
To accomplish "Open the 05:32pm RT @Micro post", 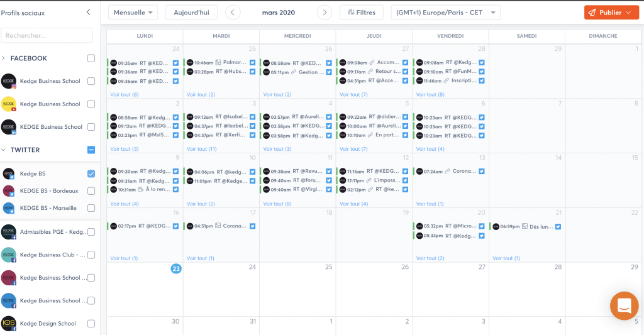I will point(449,226).
